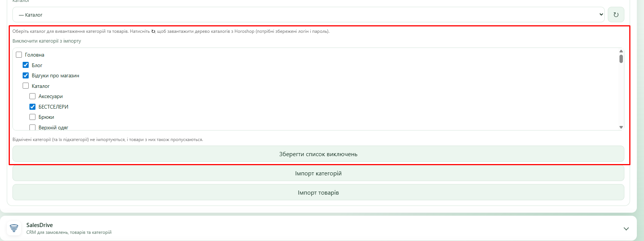Tick the Верхній одяг checkbox

(x=32, y=127)
